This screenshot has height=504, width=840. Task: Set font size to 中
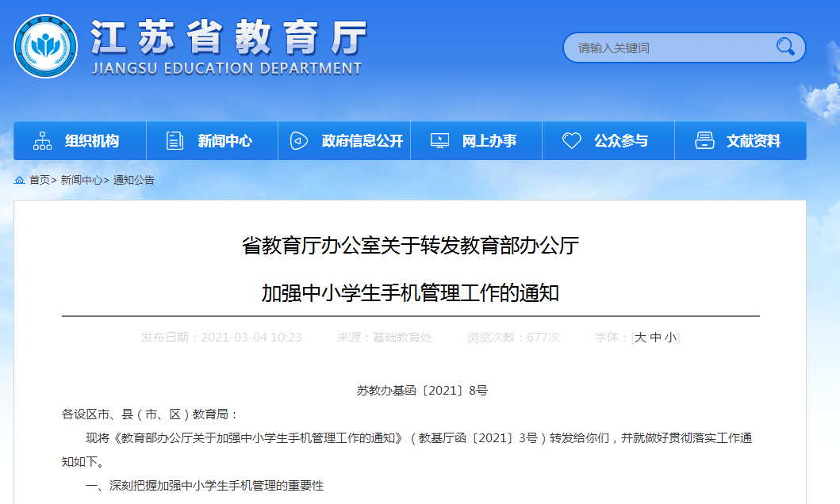point(655,338)
